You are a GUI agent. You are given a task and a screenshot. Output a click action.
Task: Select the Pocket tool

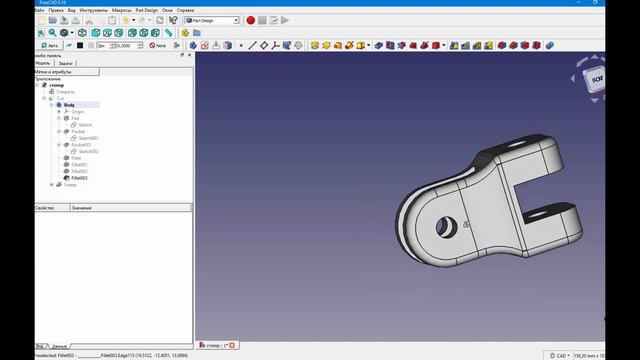click(x=379, y=45)
